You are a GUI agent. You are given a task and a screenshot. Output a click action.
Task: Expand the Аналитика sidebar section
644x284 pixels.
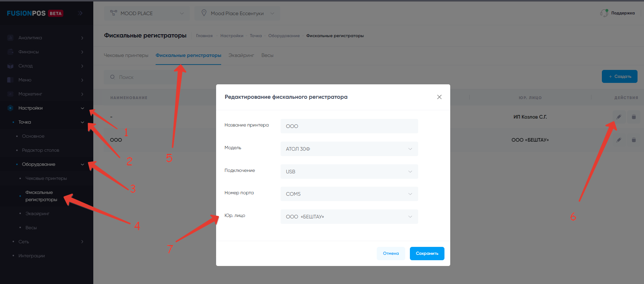82,38
